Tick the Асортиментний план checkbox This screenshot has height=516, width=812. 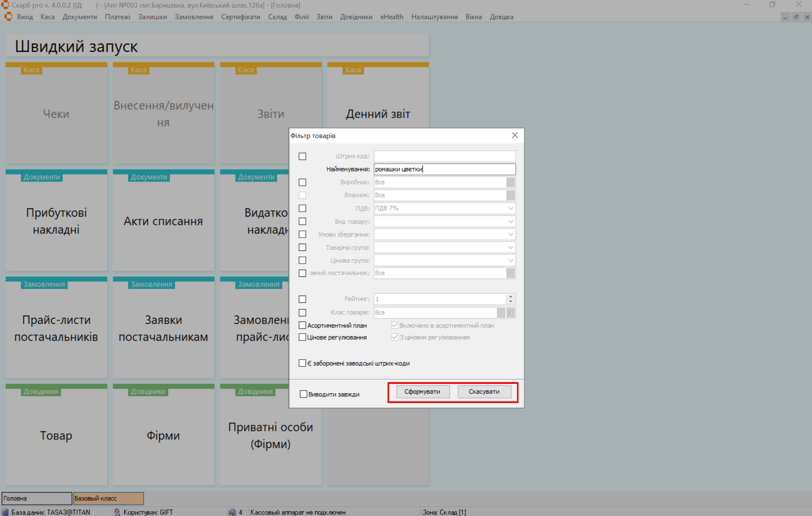click(x=303, y=325)
